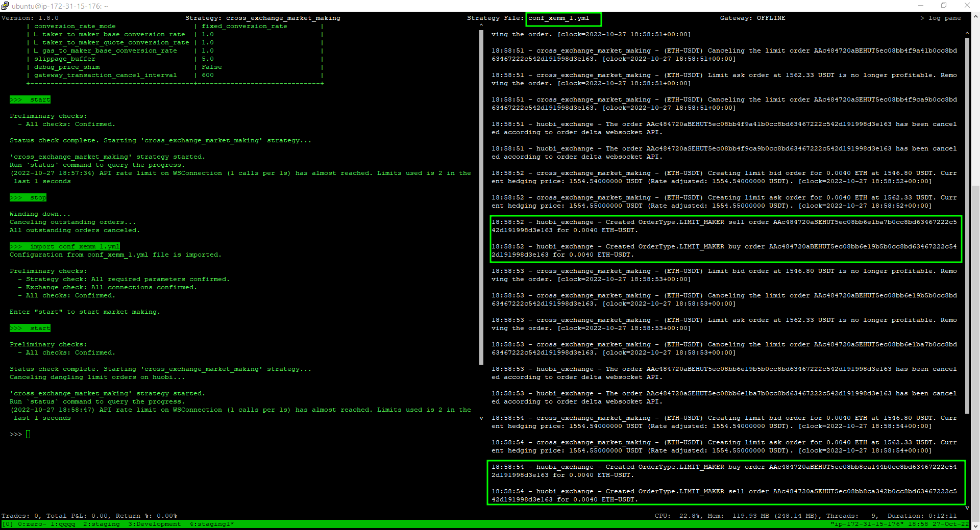Click the small down caret in the log pane

481,418
